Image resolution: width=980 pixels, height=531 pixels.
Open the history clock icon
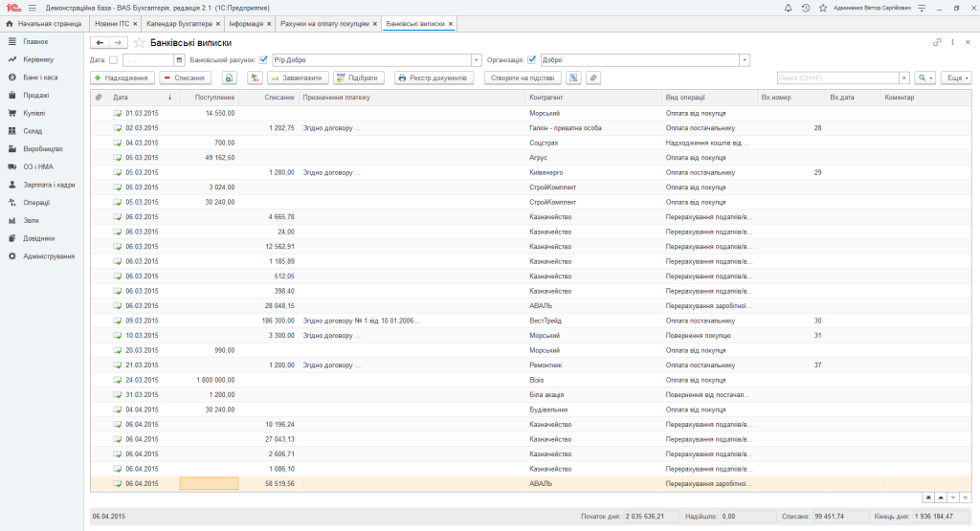[x=806, y=8]
